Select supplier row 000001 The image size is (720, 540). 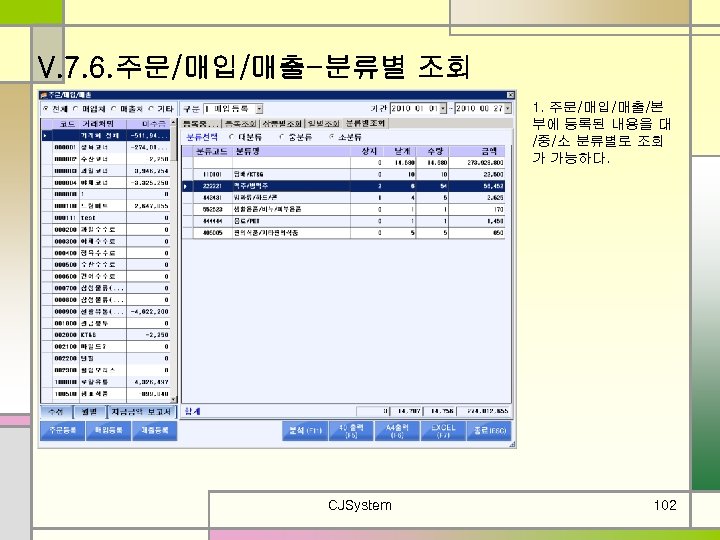coord(106,147)
